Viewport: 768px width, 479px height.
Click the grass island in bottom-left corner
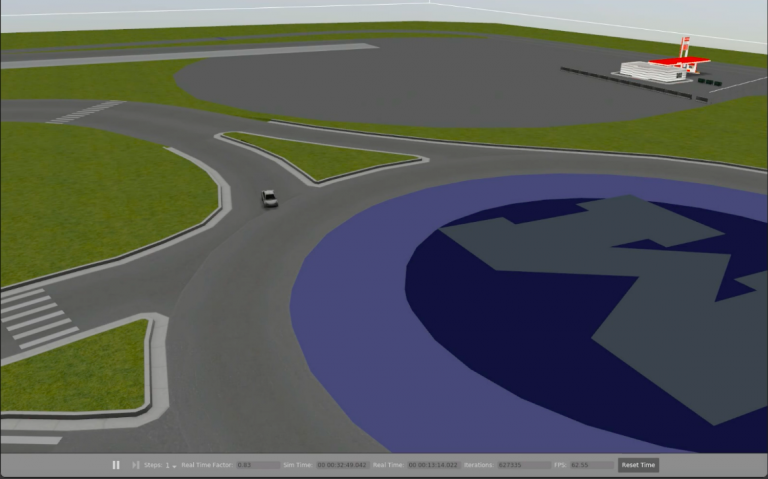(x=75, y=368)
